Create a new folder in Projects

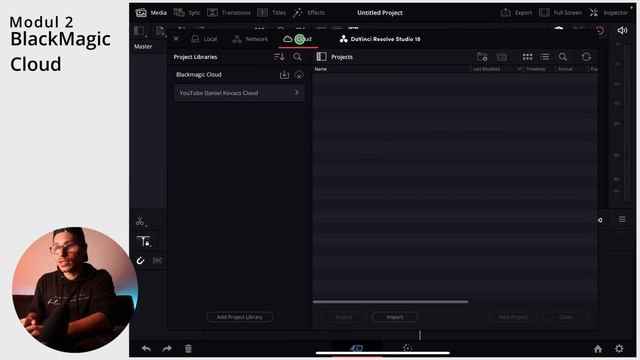[x=482, y=57]
